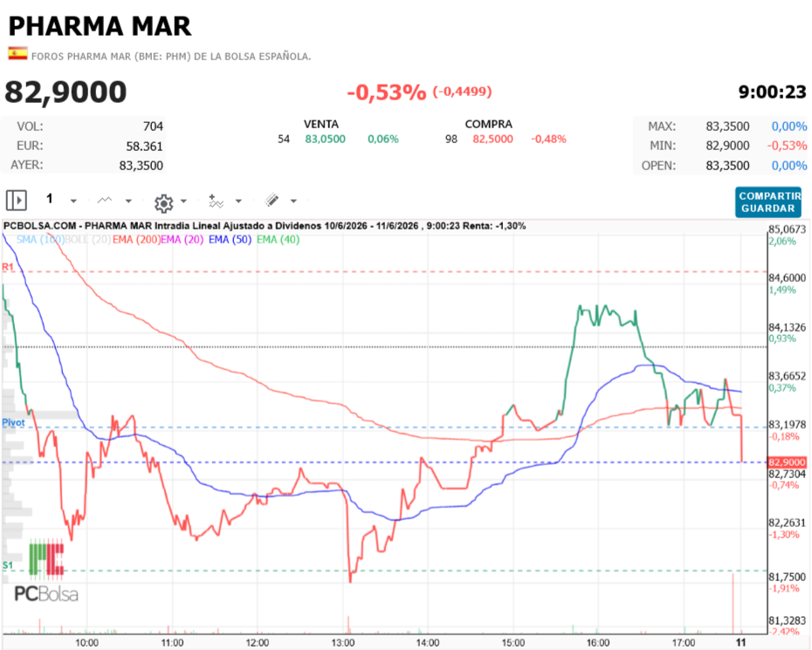The image size is (812, 650).
Task: Toggle the chart side panel icon
Action: [x=16, y=200]
